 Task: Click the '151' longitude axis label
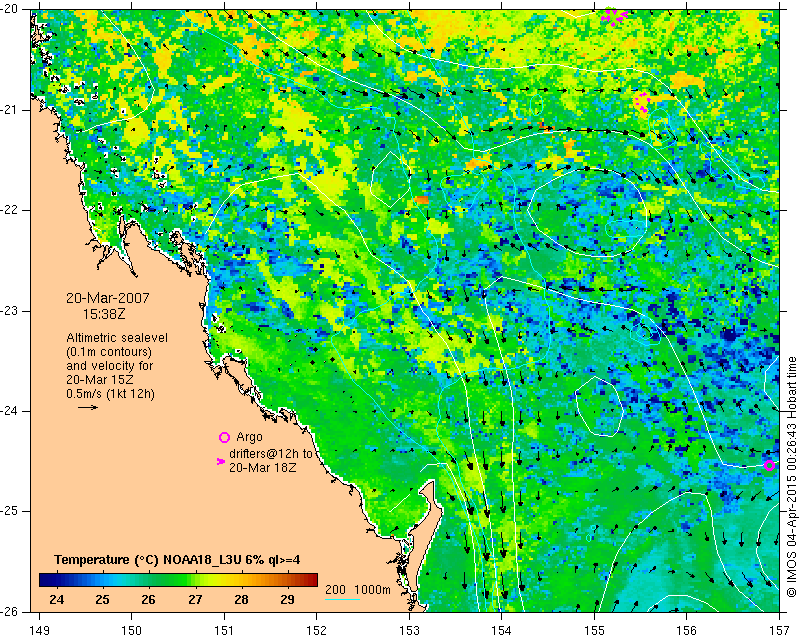(x=224, y=630)
